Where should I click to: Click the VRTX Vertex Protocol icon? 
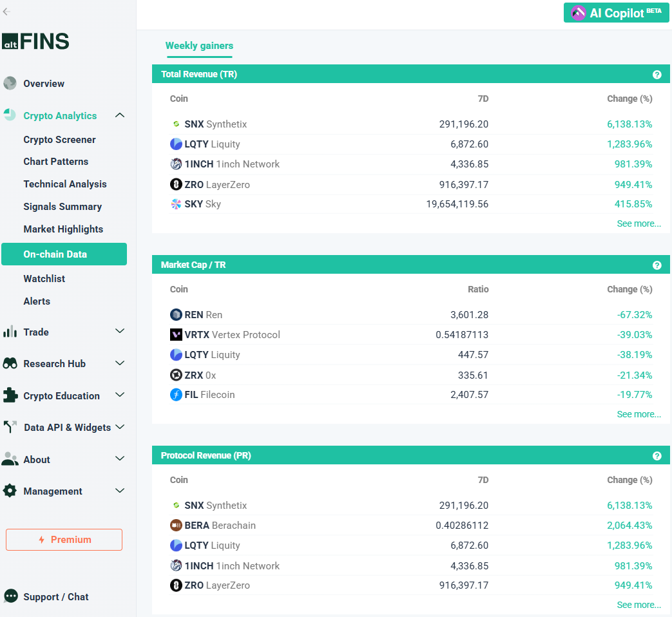pos(176,335)
